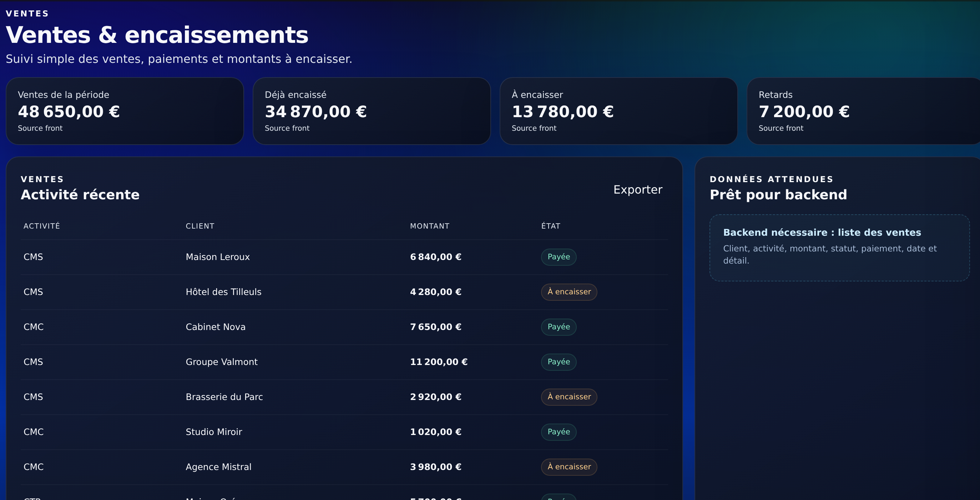The height and width of the screenshot is (500, 980).
Task: Click the Ventes & encaissements page title
Action: 157,35
